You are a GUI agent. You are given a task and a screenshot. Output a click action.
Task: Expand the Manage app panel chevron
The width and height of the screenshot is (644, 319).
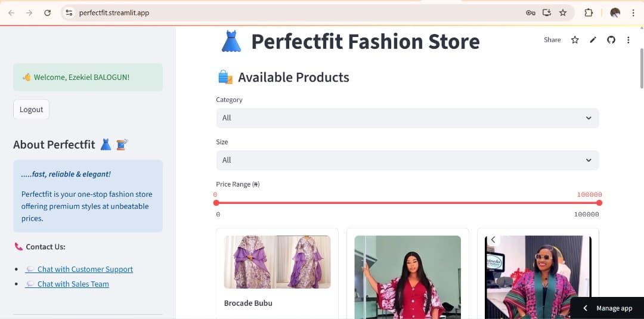click(585, 308)
